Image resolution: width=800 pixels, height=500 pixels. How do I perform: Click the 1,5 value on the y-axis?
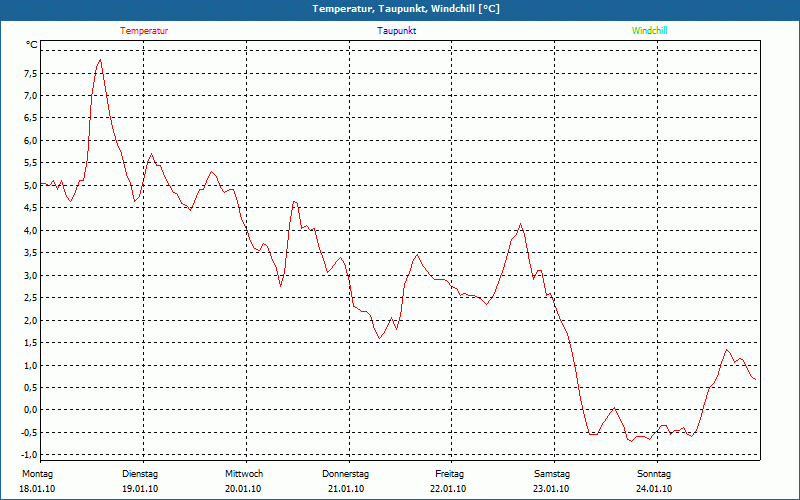point(30,343)
